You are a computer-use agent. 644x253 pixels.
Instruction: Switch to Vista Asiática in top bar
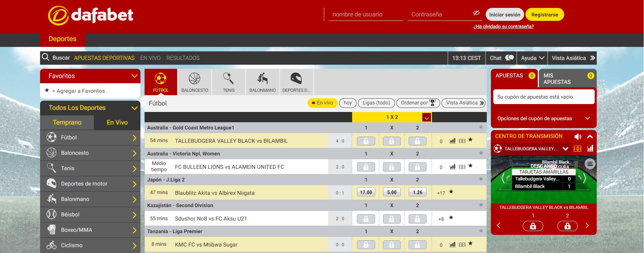click(x=573, y=58)
